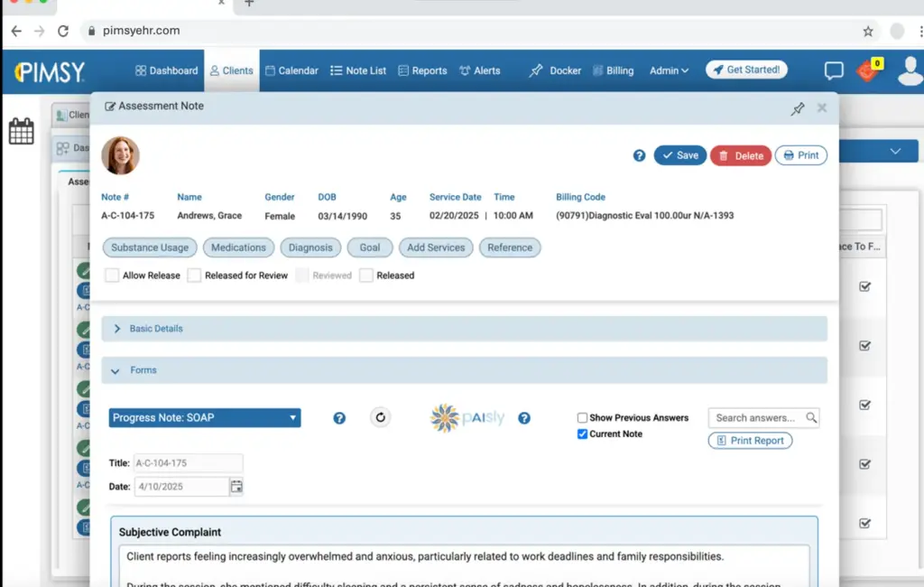Click the Add Services pill
The width and height of the screenshot is (924, 587).
coord(436,247)
